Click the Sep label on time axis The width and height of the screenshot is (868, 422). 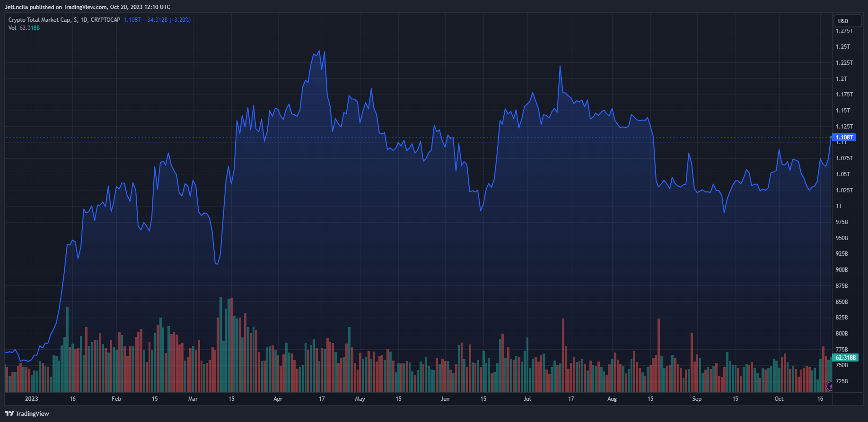point(697,399)
